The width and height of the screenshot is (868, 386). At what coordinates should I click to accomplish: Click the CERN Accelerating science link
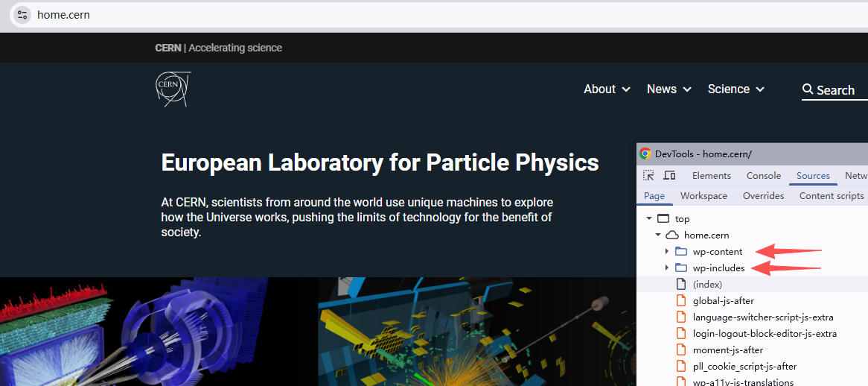coord(219,48)
